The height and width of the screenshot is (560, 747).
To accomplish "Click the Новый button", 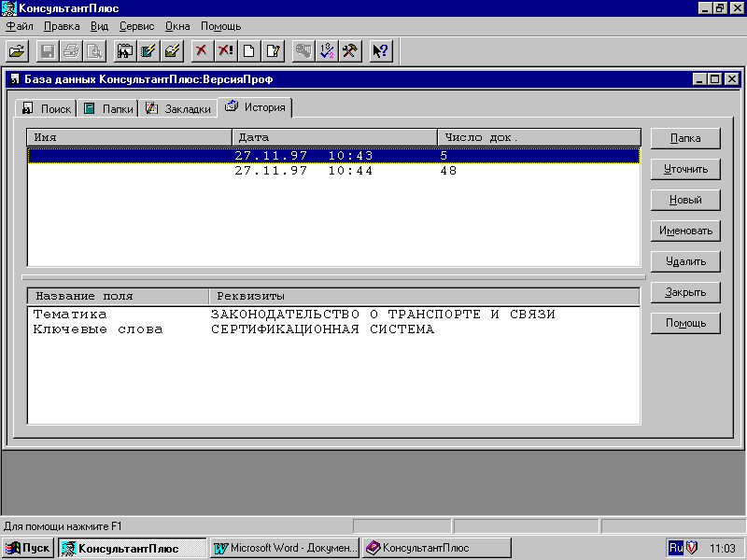I will [685, 200].
